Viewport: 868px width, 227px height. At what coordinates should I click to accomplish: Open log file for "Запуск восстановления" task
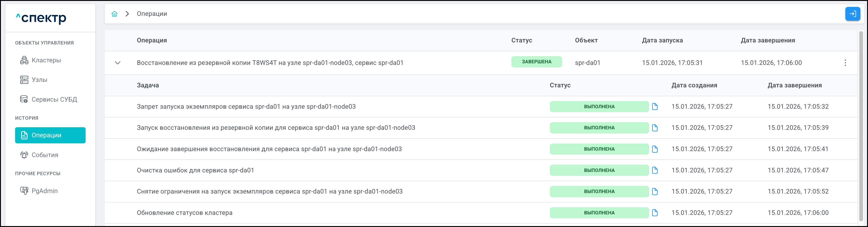[655, 128]
